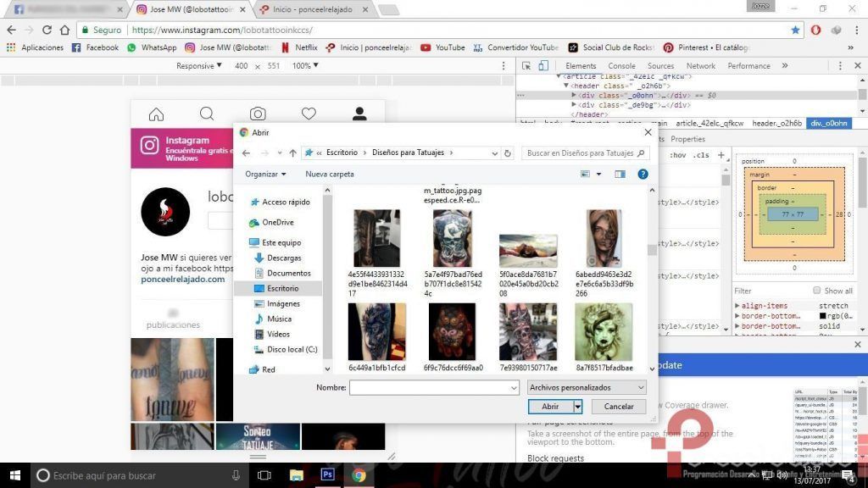Switch to the Inicio - ponceelrelajado browser tab
The width and height of the screenshot is (868, 488).
pyautogui.click(x=314, y=9)
